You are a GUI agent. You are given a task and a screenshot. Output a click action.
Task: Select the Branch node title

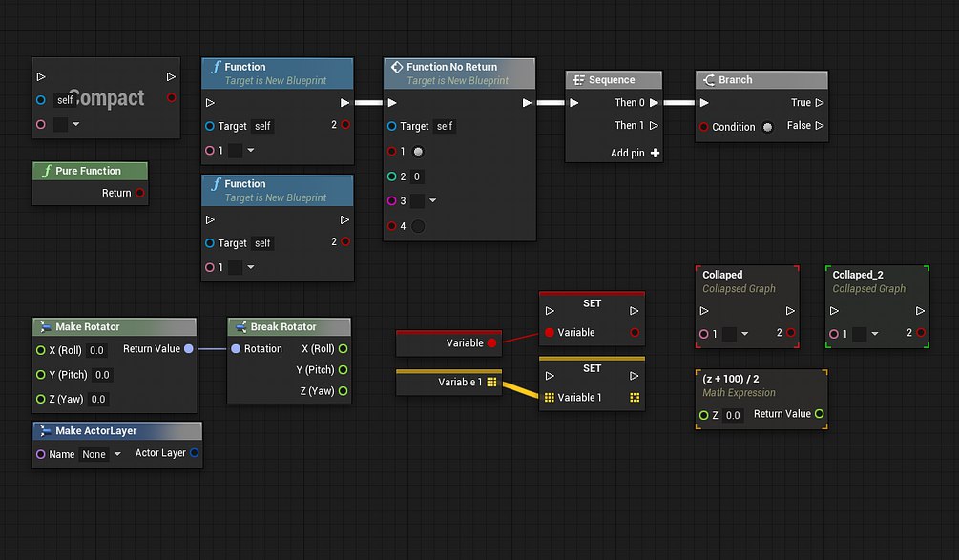(x=735, y=80)
